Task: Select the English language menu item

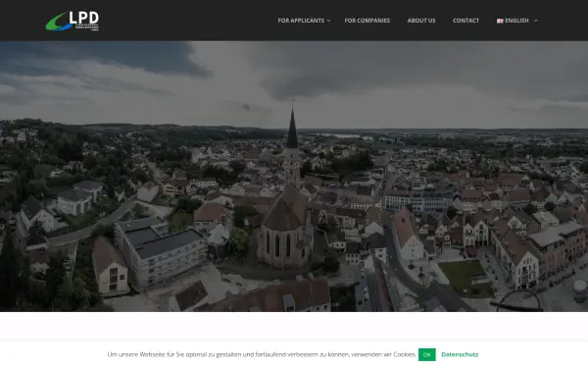Action: tap(516, 21)
